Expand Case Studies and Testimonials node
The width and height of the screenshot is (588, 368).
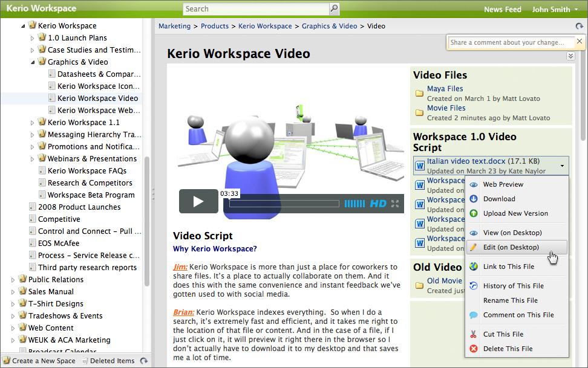(32, 50)
